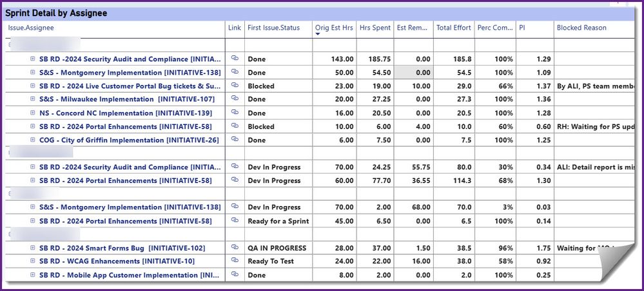Open link icon for Blocked Portal Enhancements row
Viewport: 644px width, 291px height.
tap(235, 125)
